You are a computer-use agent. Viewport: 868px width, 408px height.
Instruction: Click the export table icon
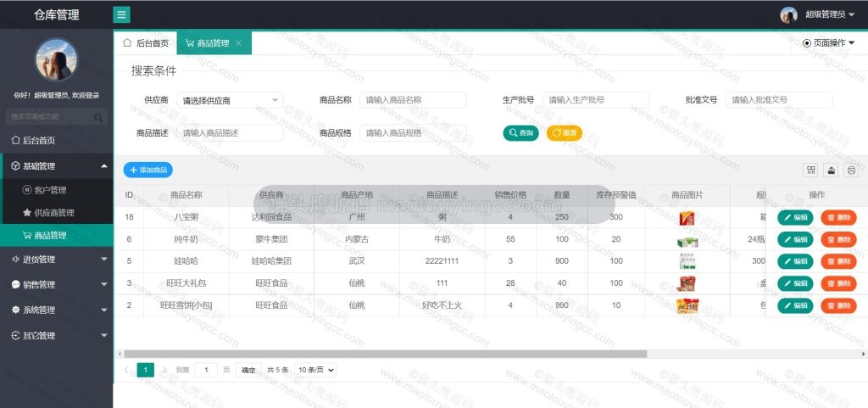click(831, 170)
